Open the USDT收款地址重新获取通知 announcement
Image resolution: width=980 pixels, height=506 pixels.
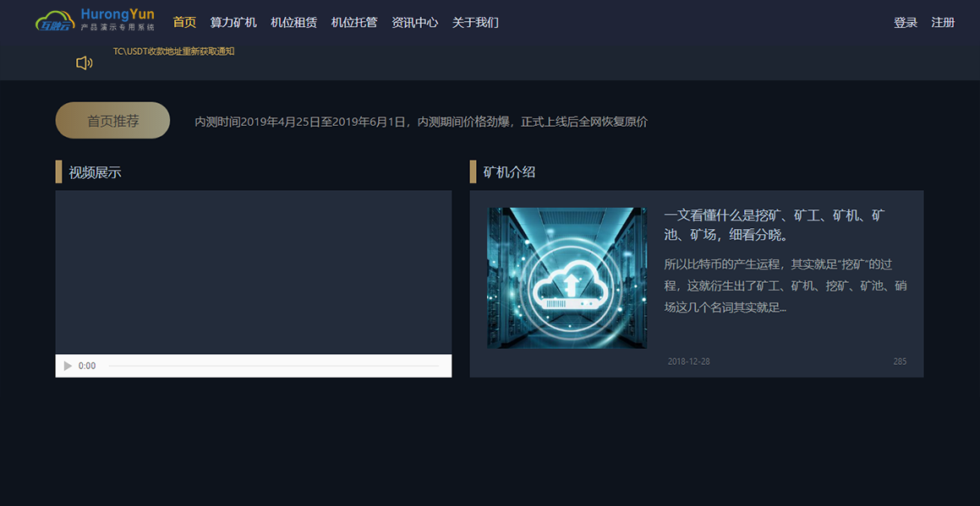172,51
